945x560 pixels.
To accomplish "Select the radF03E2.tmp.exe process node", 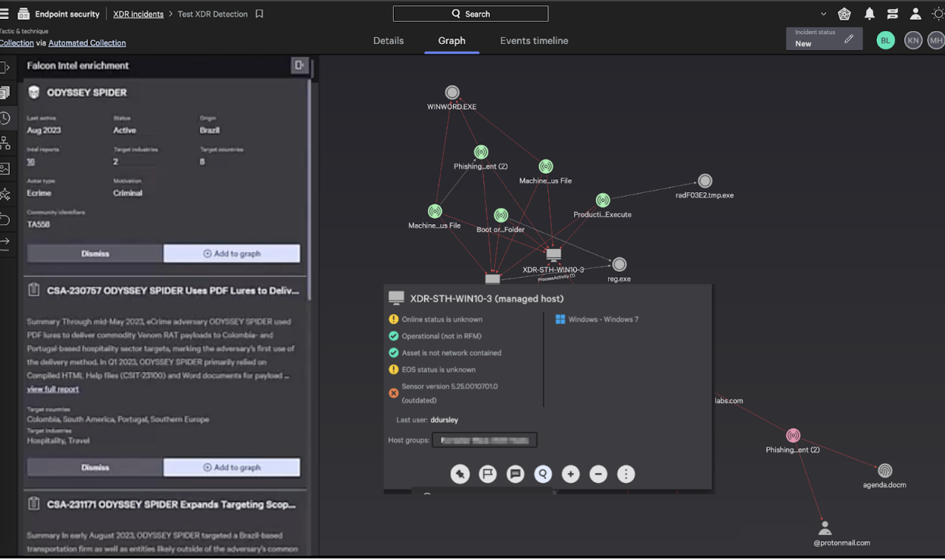I will pos(705,182).
